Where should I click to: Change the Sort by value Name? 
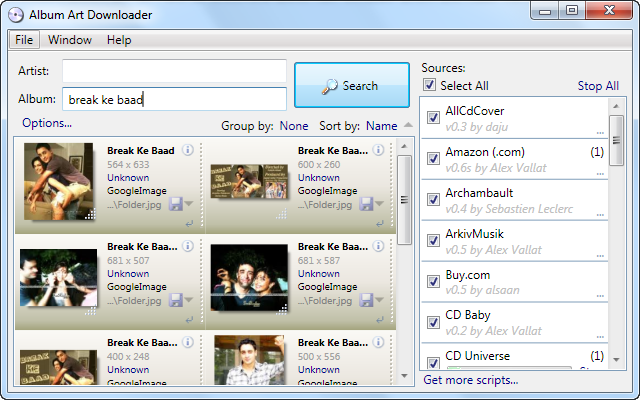pyautogui.click(x=381, y=126)
